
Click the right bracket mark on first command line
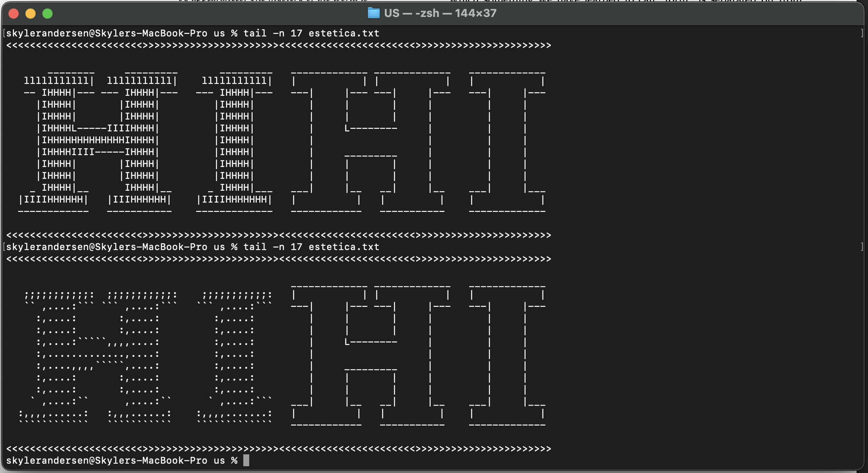[862, 33]
